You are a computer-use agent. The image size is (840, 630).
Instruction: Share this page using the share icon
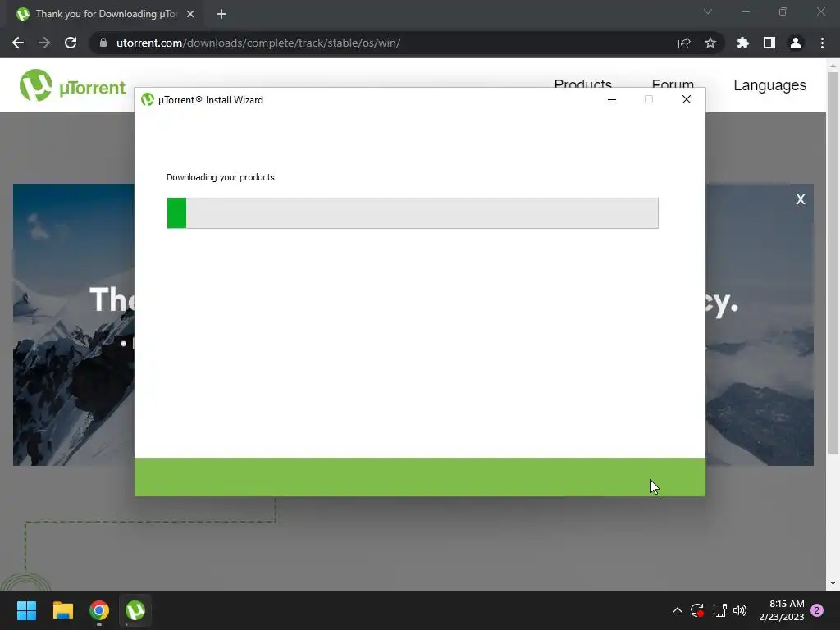[x=684, y=43]
